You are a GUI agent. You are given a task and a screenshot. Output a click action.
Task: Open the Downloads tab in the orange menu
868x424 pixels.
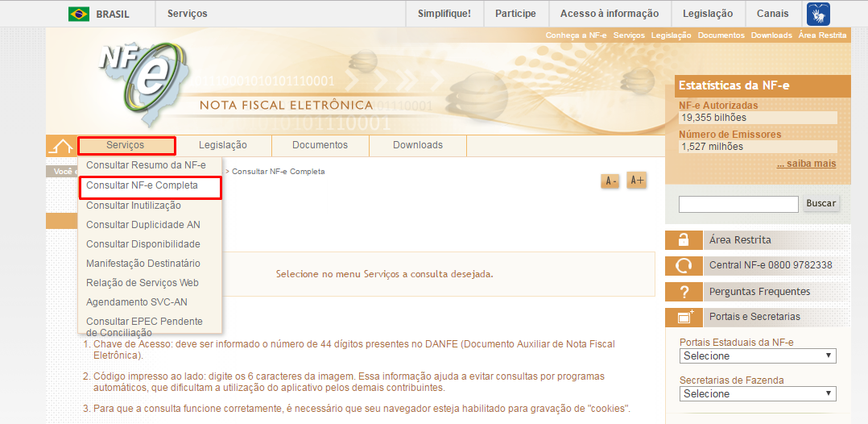pos(418,146)
